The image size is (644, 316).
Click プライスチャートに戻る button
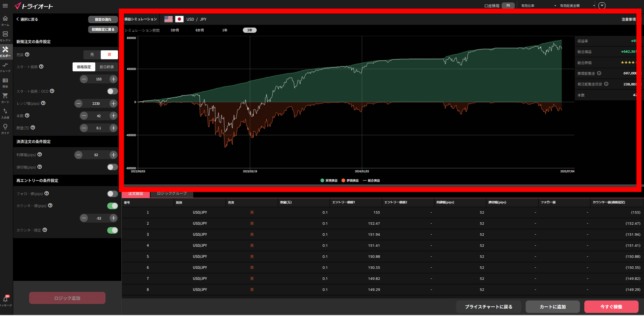tap(489, 307)
